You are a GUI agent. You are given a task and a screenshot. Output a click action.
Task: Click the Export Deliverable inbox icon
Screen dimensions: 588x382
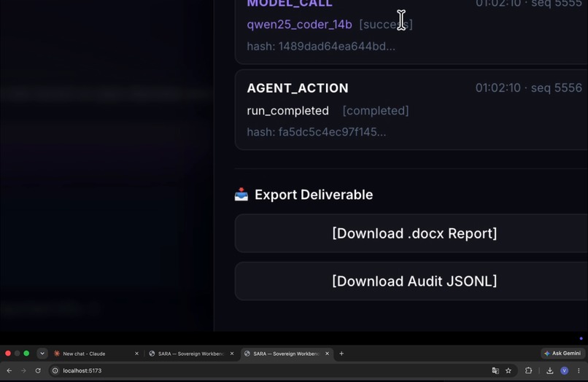(241, 194)
